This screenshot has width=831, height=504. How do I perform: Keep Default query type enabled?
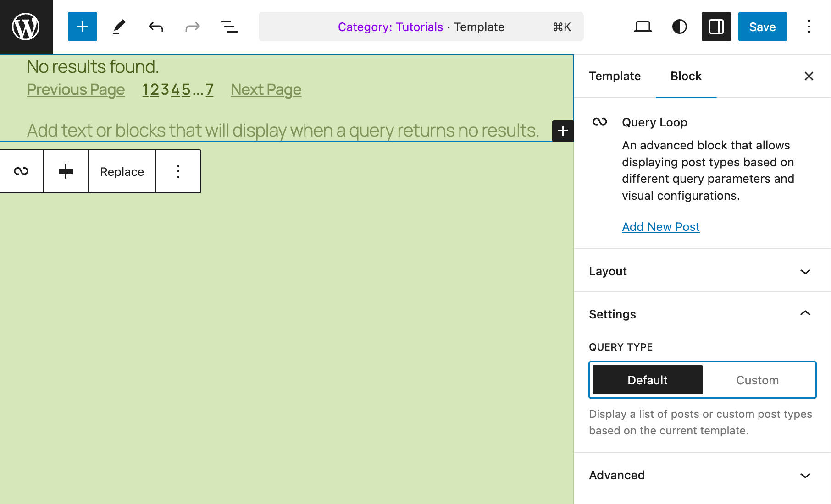(x=647, y=380)
